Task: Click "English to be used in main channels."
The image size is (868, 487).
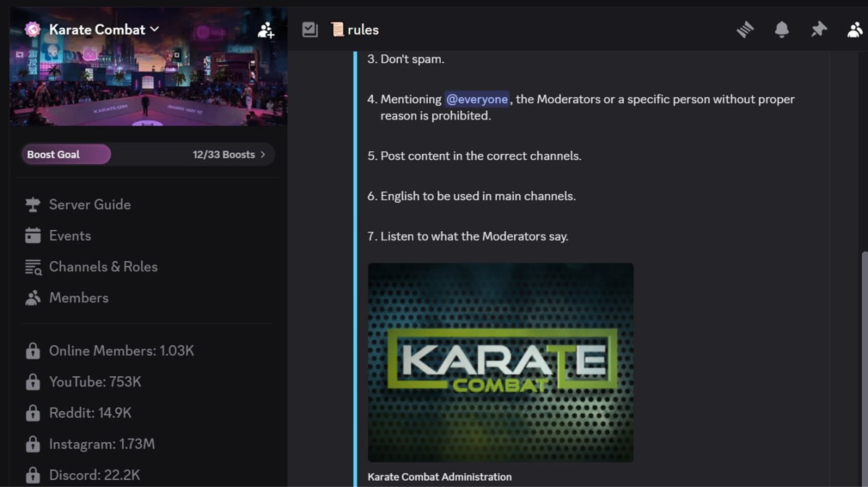Action: click(478, 196)
